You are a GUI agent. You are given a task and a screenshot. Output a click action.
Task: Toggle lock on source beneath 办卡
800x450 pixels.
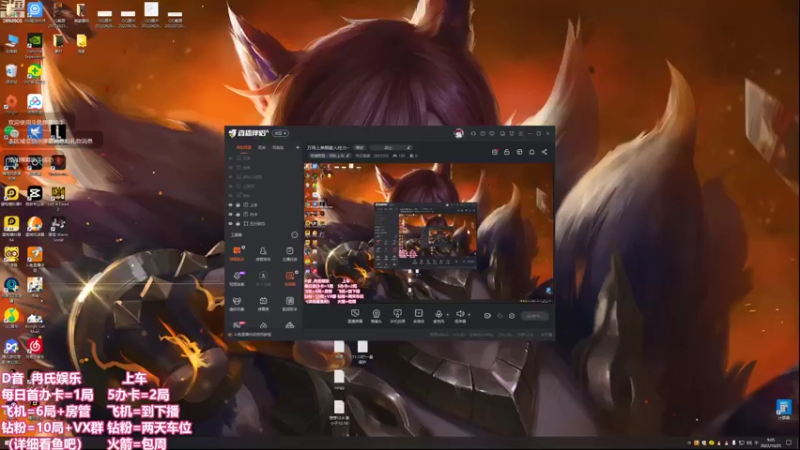(x=238, y=223)
